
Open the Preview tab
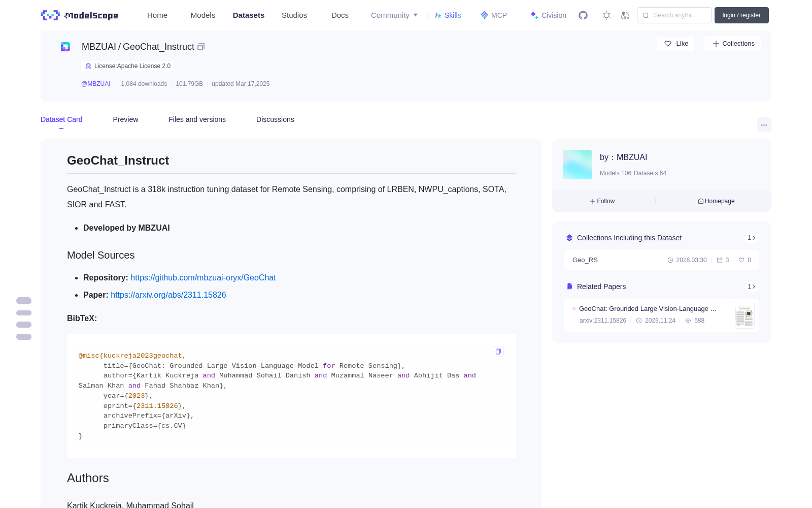[125, 119]
